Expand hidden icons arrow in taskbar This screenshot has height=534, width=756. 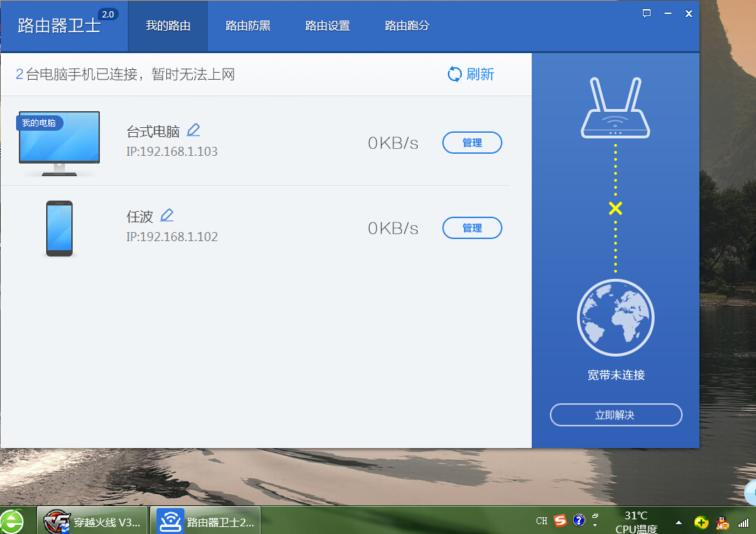pos(677,521)
